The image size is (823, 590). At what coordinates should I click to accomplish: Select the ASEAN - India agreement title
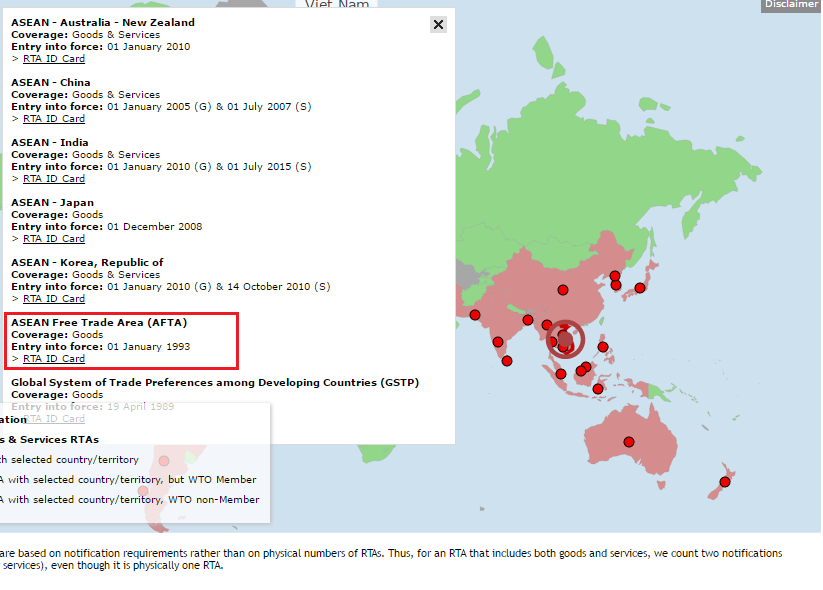click(x=50, y=142)
